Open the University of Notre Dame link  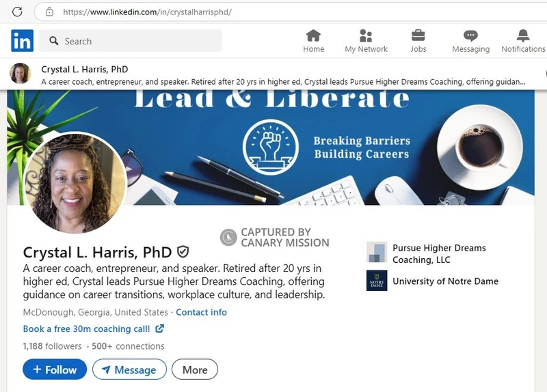pos(446,281)
